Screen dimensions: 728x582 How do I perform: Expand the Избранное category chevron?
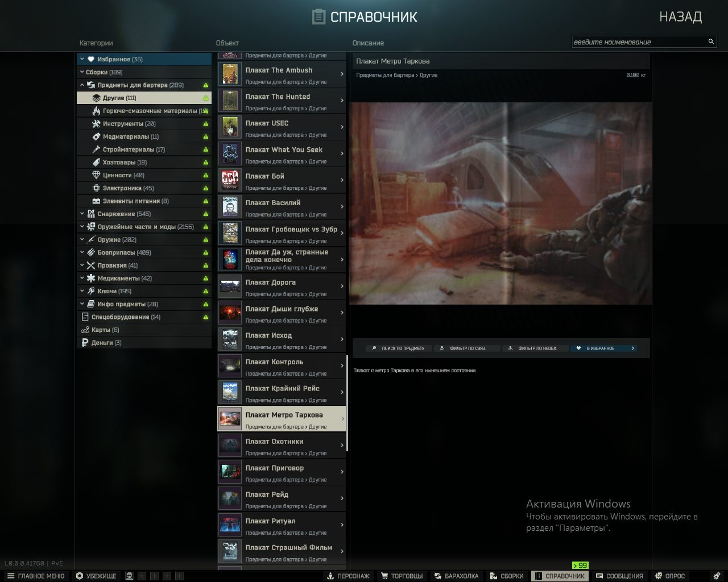(82, 59)
